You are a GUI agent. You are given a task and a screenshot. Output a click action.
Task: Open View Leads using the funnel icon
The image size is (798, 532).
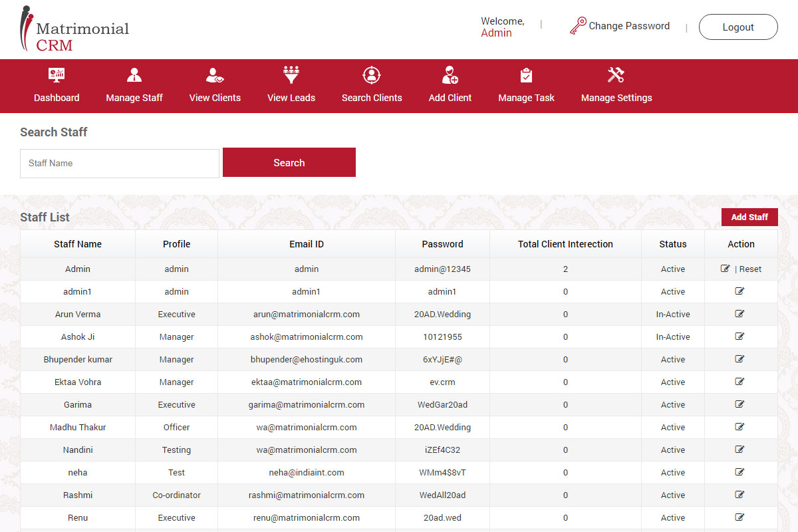click(x=291, y=74)
